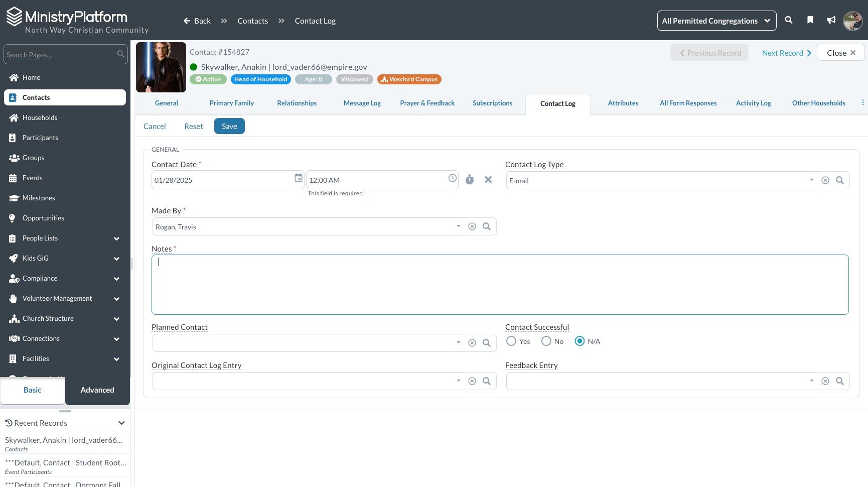The image size is (868, 487).
Task: Click into the Notes text area
Action: 500,285
